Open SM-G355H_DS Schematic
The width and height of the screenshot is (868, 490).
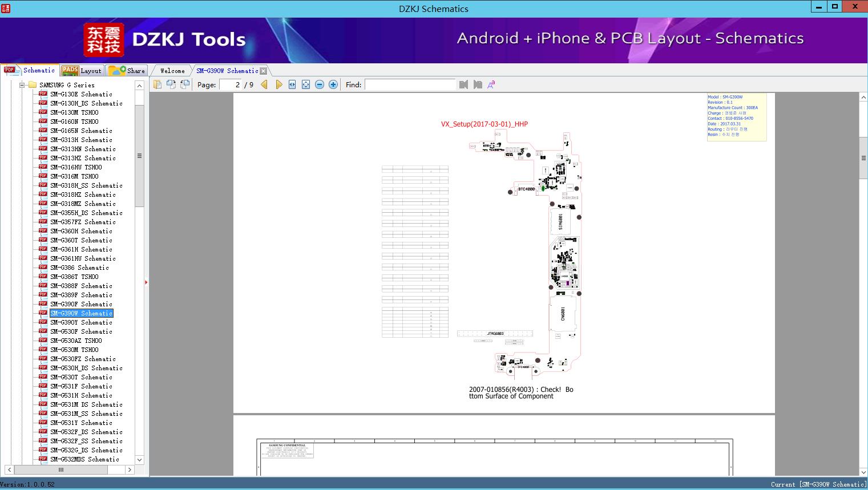pos(86,213)
